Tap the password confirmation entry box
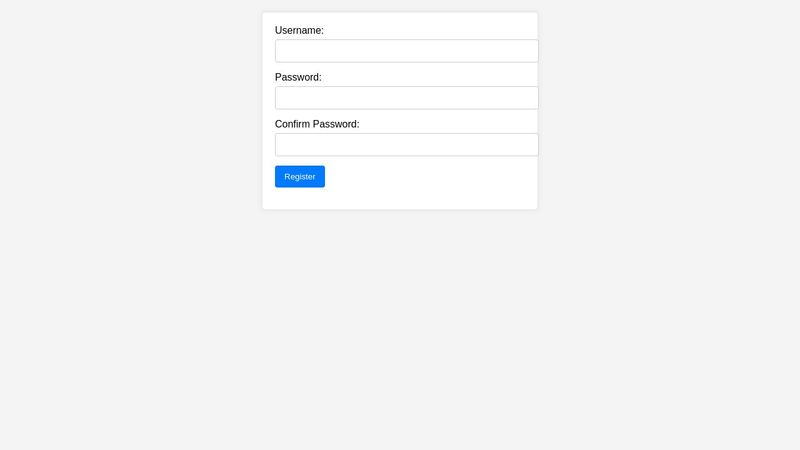This screenshot has height=450, width=800. pos(406,145)
